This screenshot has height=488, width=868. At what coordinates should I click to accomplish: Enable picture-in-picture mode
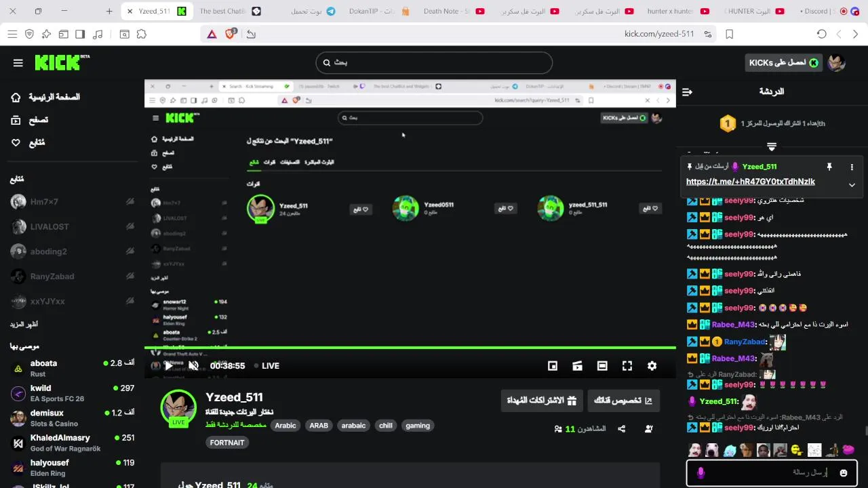coord(553,366)
